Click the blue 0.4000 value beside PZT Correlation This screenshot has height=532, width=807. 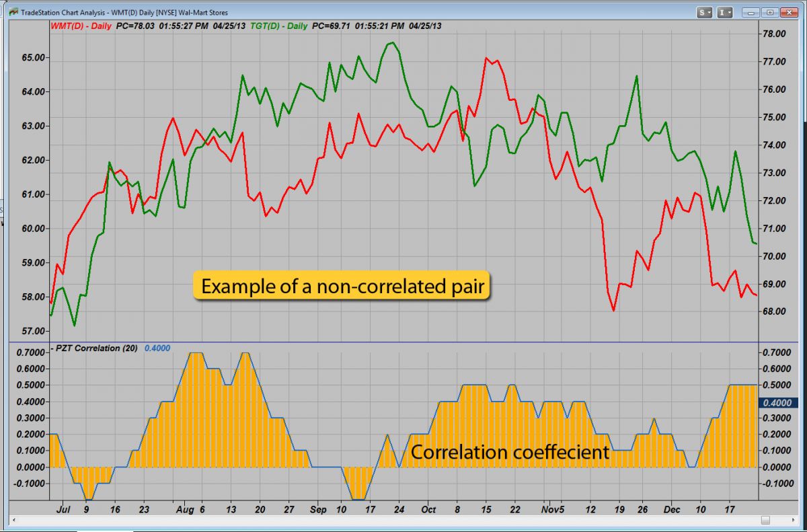tap(157, 348)
